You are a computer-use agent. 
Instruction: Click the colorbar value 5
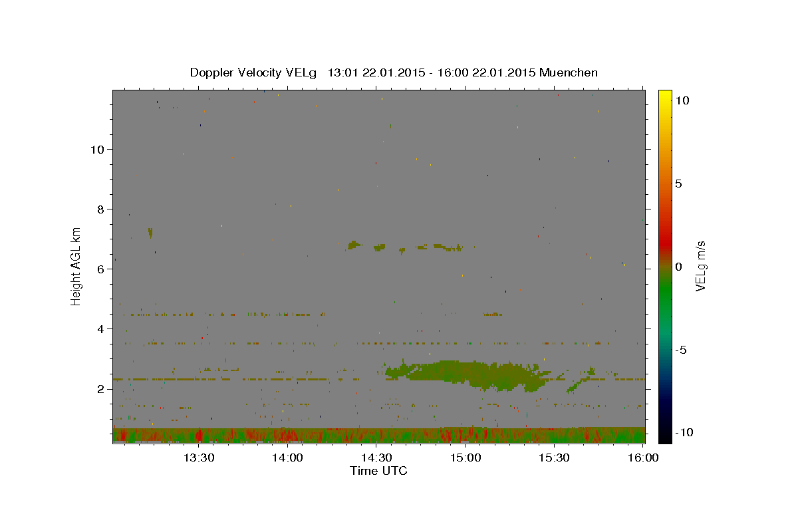678,184
